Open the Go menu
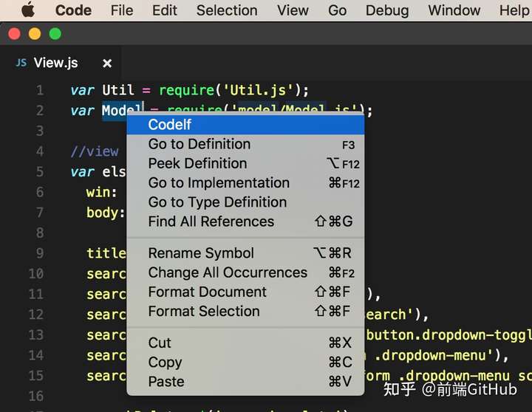This screenshot has height=412, width=532. coord(337,10)
